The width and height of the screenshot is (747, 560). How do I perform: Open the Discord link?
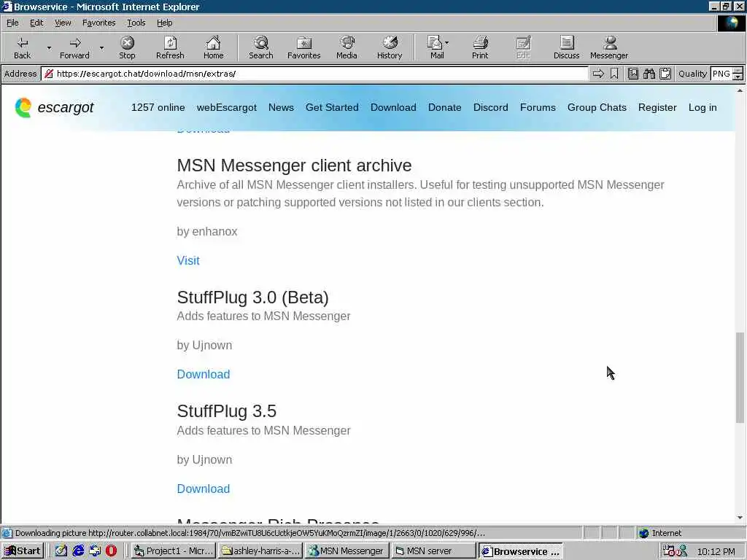491,108
